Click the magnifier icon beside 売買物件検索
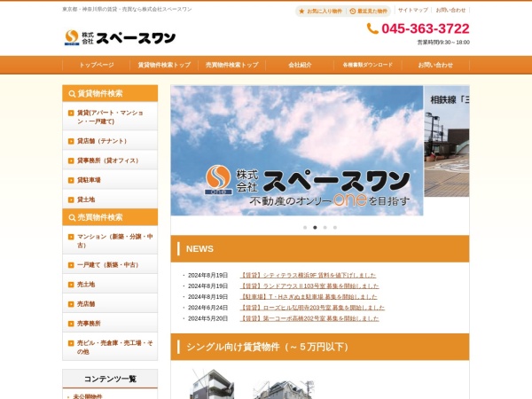Image resolution: width=532 pixels, height=399 pixels. (72, 217)
